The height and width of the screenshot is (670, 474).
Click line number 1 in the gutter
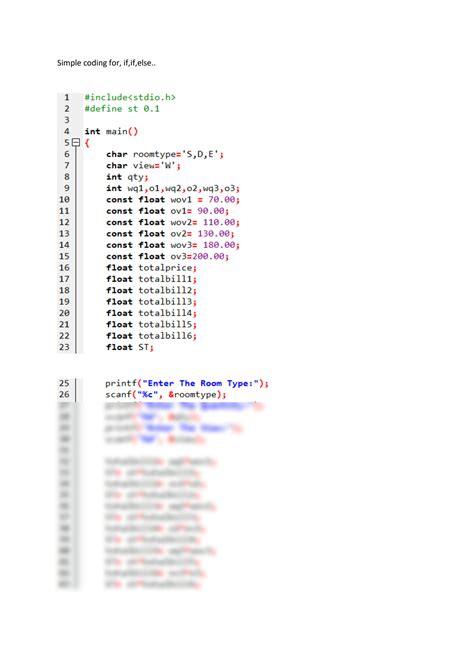(x=67, y=97)
